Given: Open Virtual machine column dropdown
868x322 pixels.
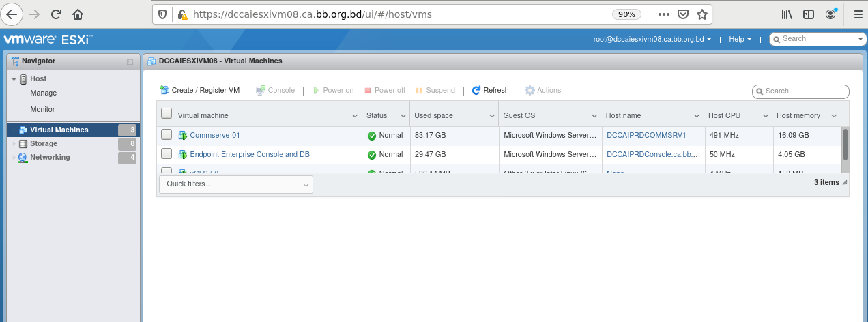Looking at the screenshot, I should click(355, 116).
